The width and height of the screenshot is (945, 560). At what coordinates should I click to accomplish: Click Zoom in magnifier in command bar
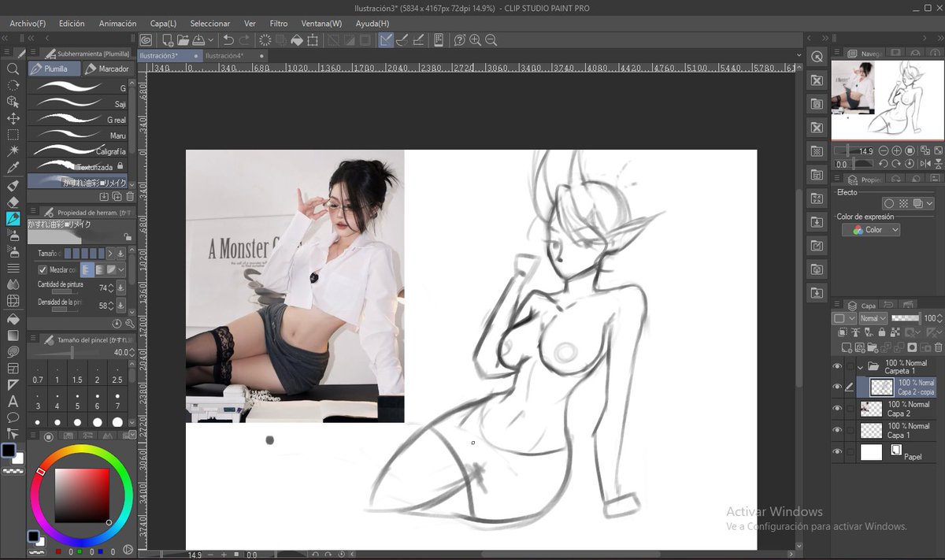(x=475, y=40)
